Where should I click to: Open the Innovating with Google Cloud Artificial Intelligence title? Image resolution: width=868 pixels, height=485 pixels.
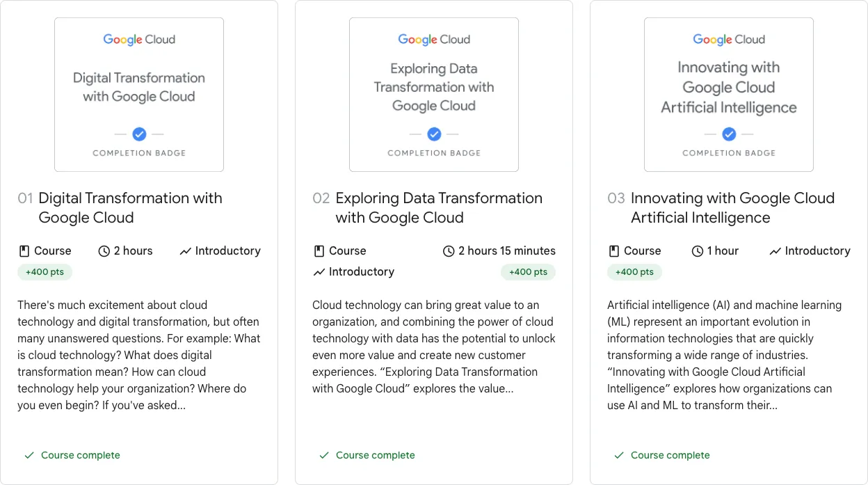[732, 207]
